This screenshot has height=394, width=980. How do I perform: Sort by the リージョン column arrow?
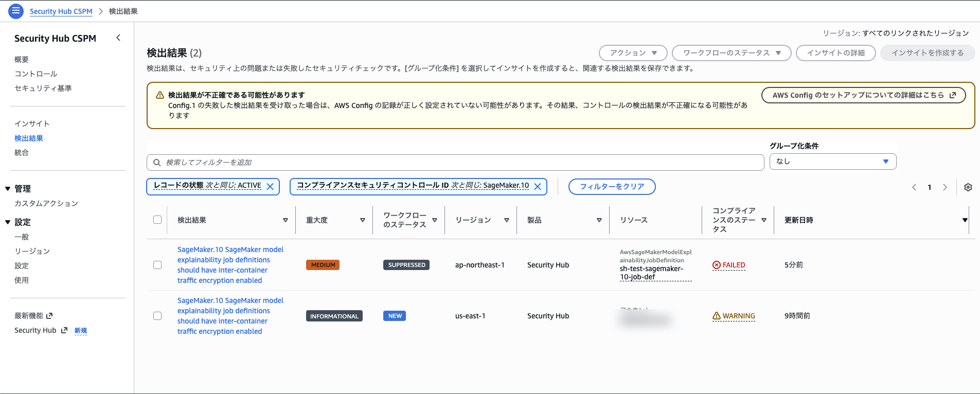[x=507, y=220]
